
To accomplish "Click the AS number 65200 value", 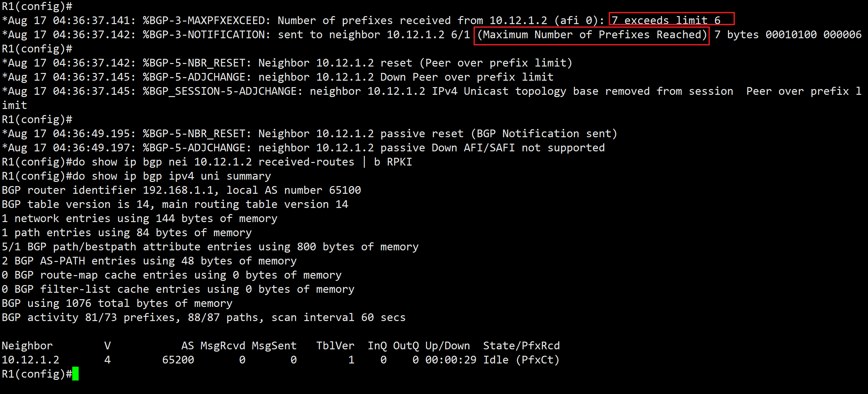I will point(178,360).
